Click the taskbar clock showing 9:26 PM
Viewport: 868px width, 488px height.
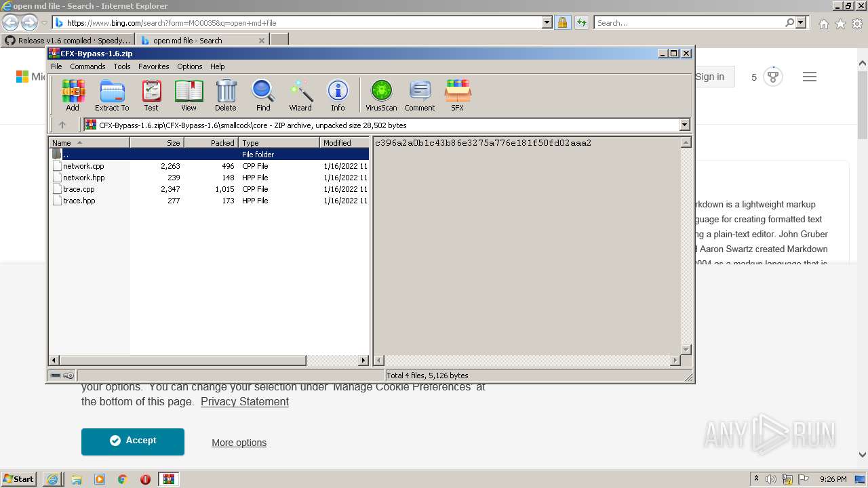(833, 479)
